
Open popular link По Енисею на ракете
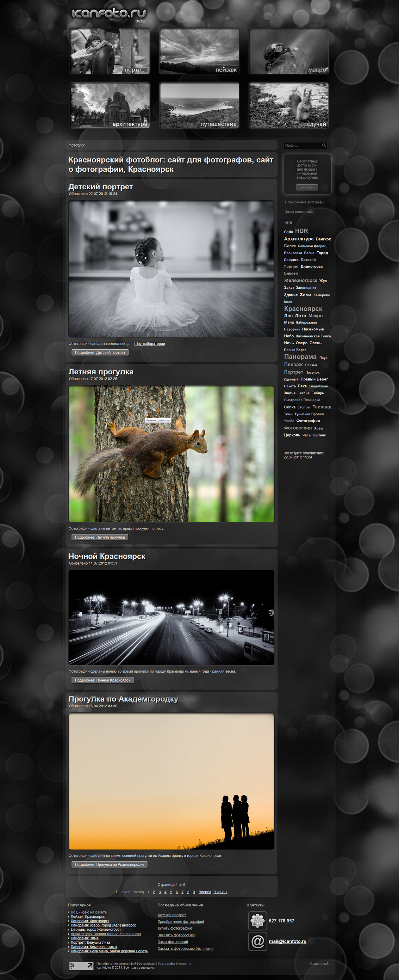89,912
